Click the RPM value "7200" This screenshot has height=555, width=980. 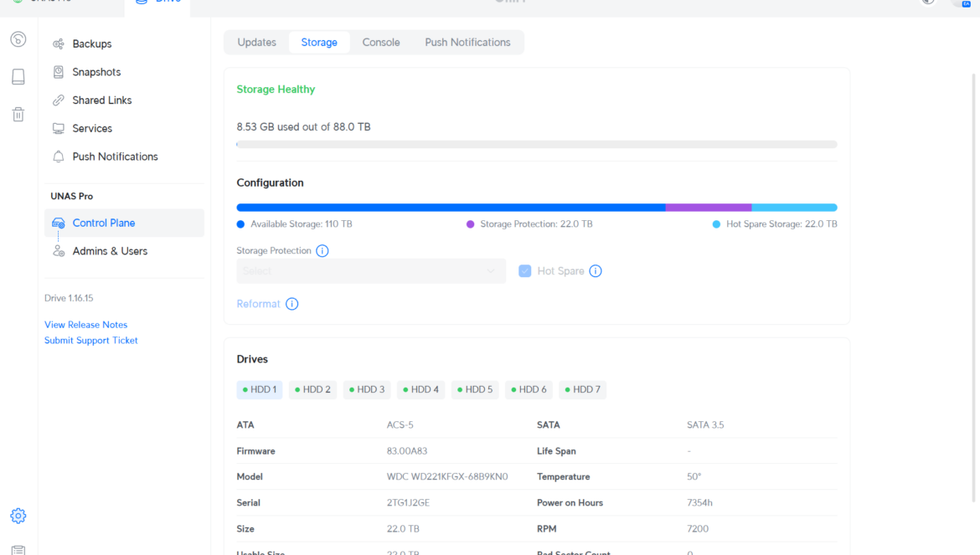(x=698, y=529)
